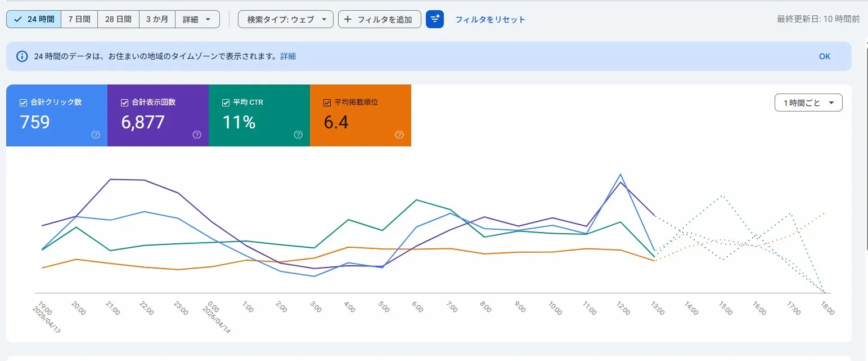868x361 pixels.
Task: Click the 6,877 impressions value
Action: [x=143, y=122]
